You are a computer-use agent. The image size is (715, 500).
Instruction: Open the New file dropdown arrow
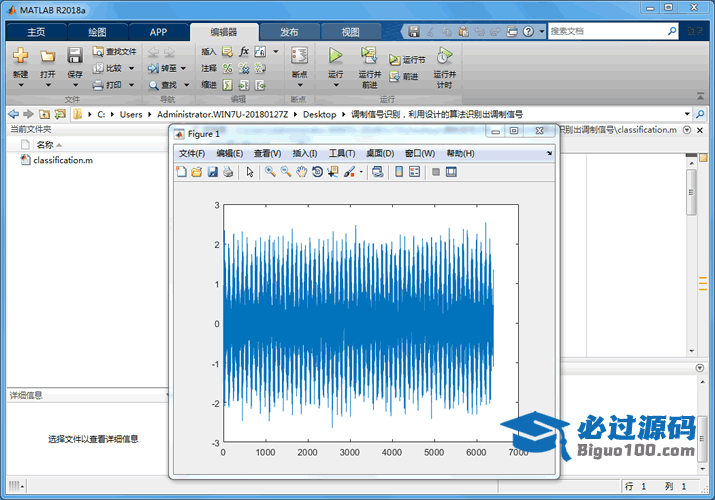coord(20,85)
